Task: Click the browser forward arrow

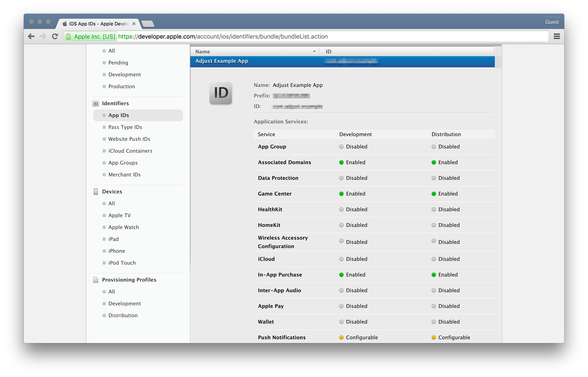Action: [x=43, y=36]
